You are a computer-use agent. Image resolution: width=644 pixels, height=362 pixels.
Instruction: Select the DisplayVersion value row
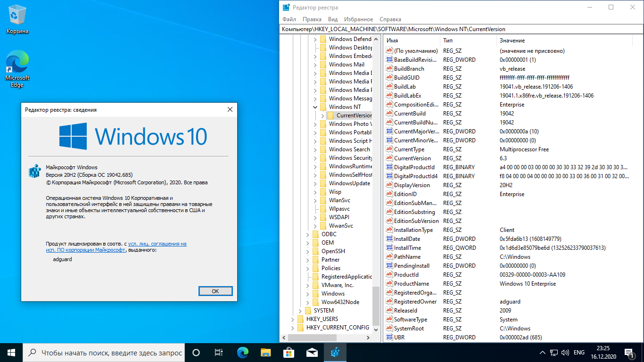point(513,185)
